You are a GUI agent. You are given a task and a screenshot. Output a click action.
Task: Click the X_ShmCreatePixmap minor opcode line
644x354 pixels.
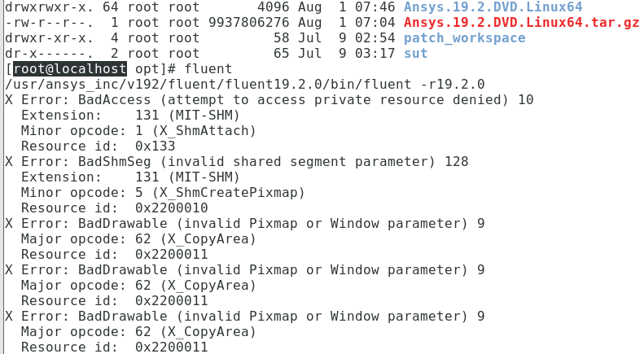click(x=163, y=193)
